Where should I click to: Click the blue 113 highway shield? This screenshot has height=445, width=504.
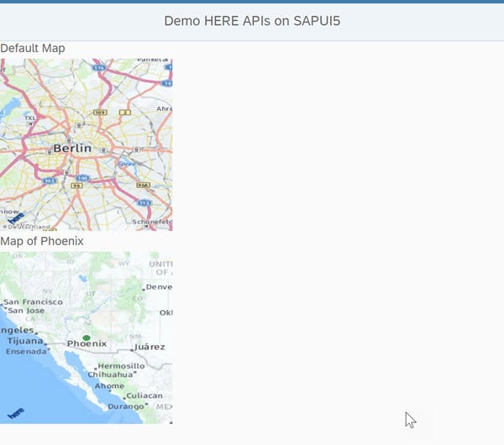point(144,203)
